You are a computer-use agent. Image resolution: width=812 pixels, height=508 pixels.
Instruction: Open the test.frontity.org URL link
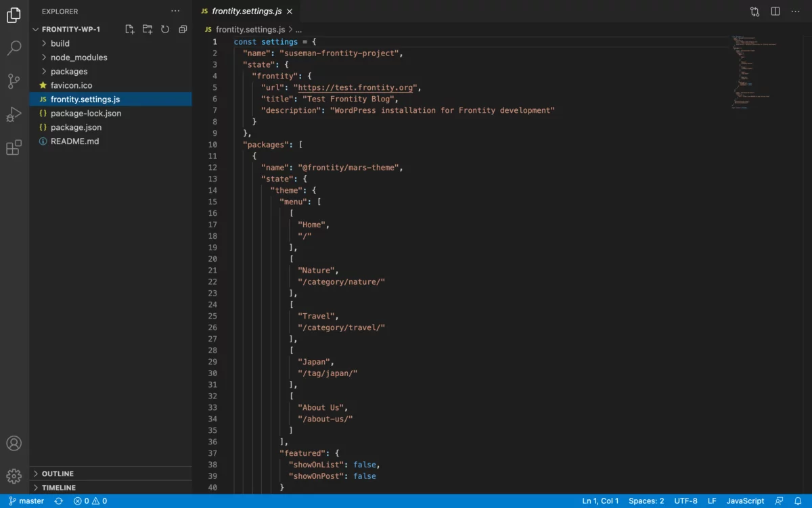pyautogui.click(x=357, y=87)
